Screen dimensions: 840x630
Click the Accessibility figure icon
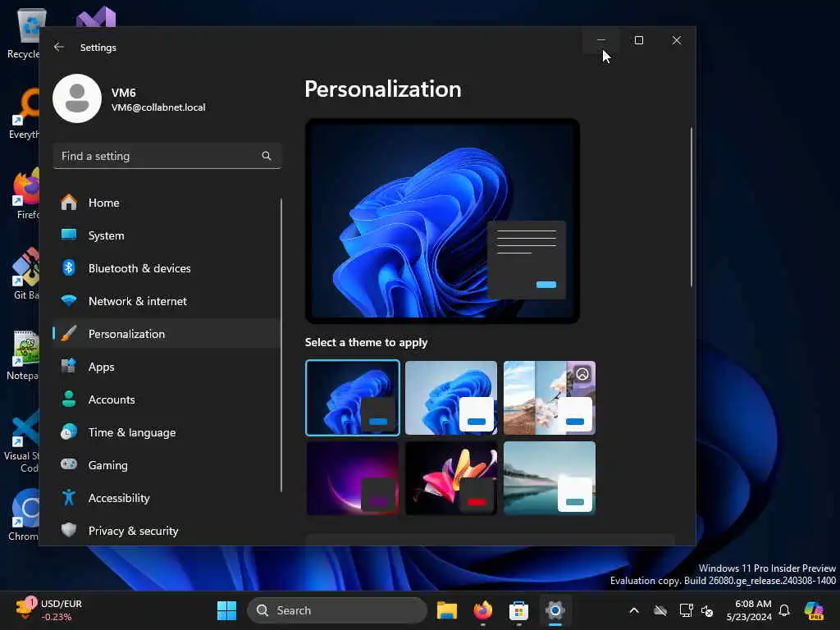point(69,497)
